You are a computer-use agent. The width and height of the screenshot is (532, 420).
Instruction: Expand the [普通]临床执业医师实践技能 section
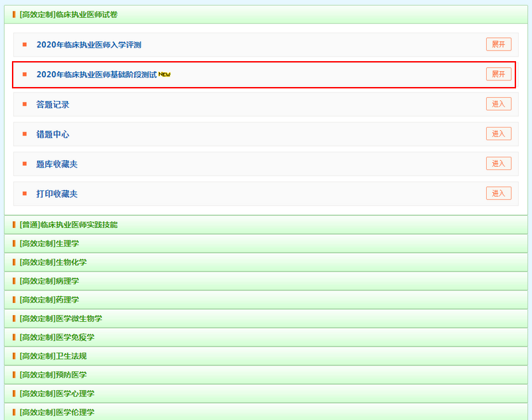point(68,225)
